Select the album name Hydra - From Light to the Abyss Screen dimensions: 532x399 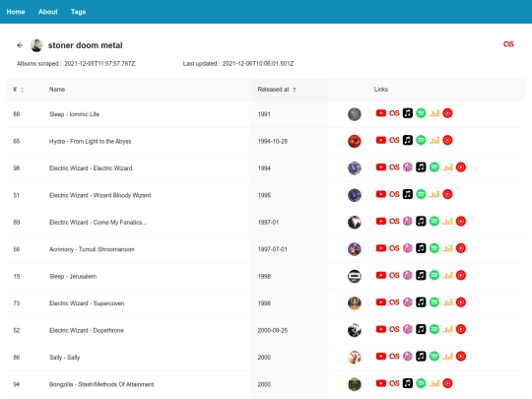pyautogui.click(x=90, y=141)
